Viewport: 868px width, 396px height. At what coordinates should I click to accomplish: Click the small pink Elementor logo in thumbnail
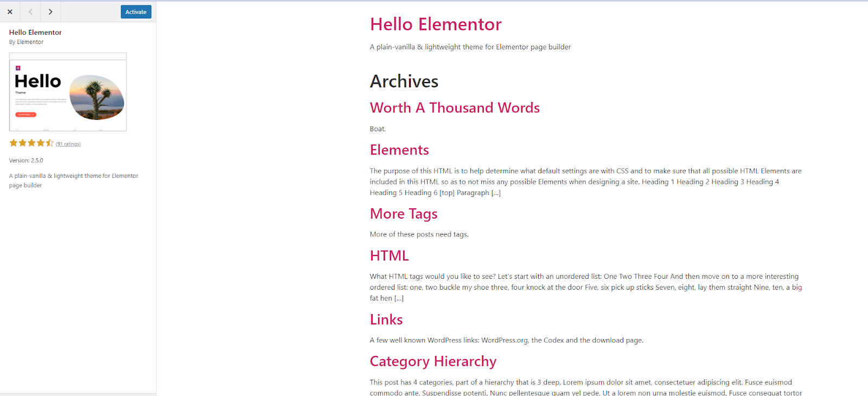tap(18, 68)
